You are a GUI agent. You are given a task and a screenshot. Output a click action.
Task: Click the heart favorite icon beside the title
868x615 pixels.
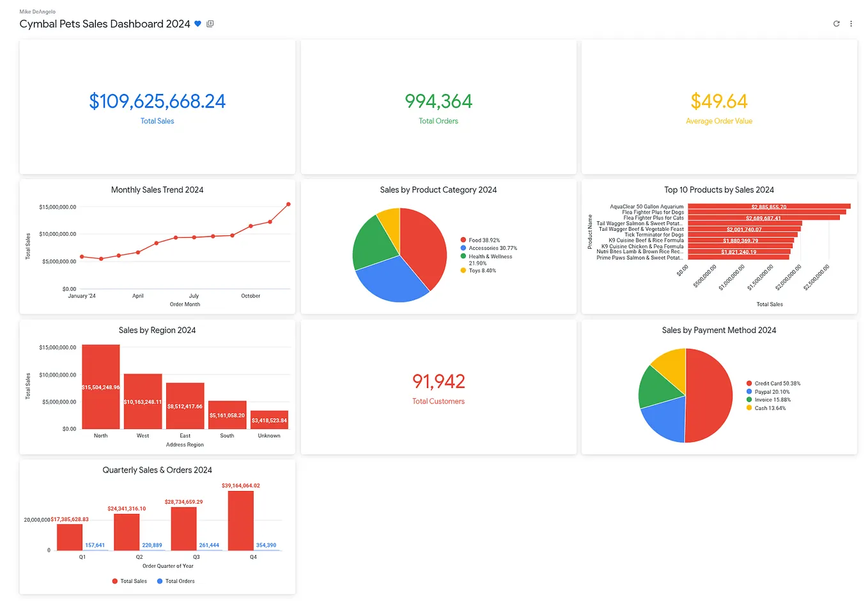point(198,24)
